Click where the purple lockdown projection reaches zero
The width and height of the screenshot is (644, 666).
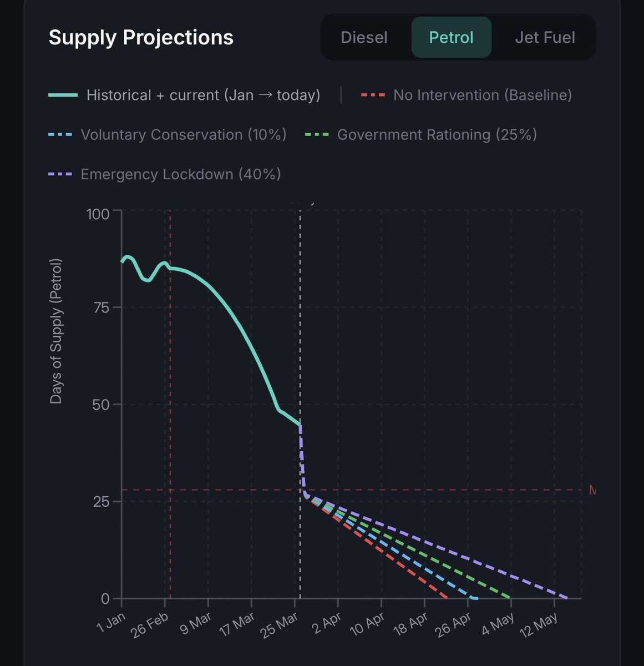pyautogui.click(x=566, y=598)
